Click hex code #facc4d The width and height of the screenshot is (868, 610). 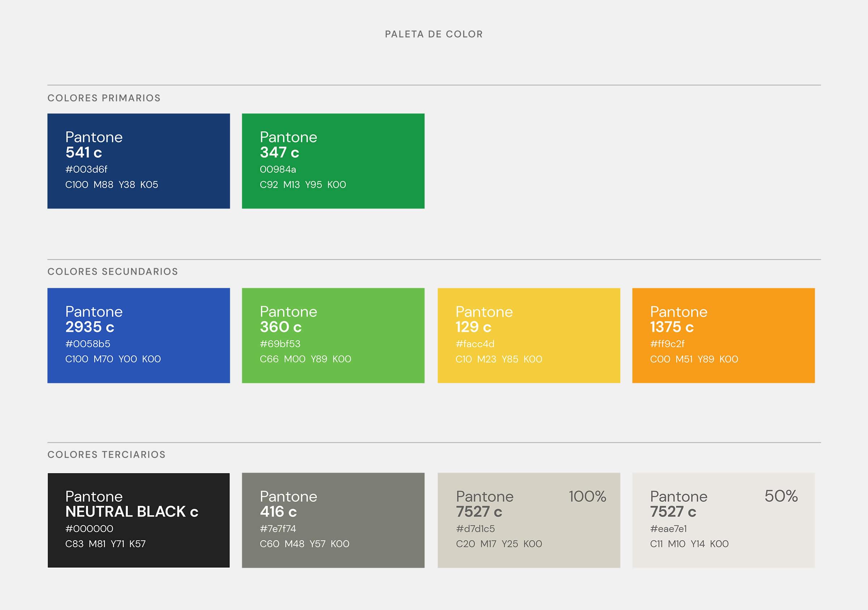[x=475, y=344]
